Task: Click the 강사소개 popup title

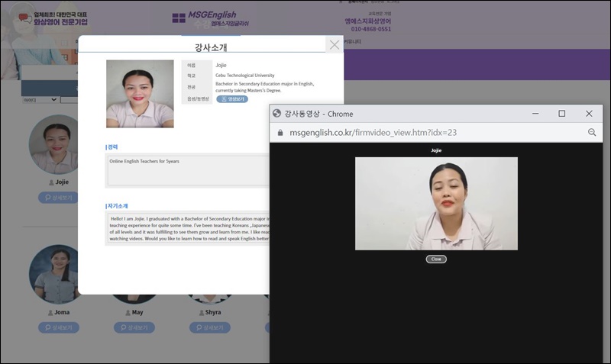Action: click(x=211, y=47)
